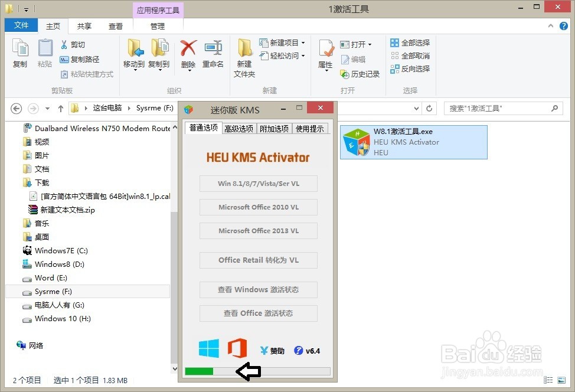Switch to details view in status bar

(548, 380)
